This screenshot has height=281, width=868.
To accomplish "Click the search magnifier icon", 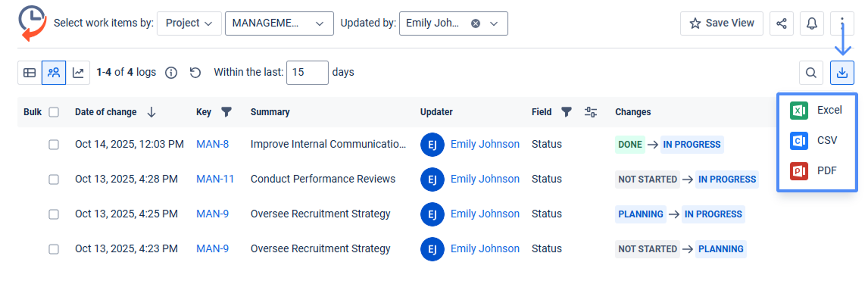I will coord(811,73).
